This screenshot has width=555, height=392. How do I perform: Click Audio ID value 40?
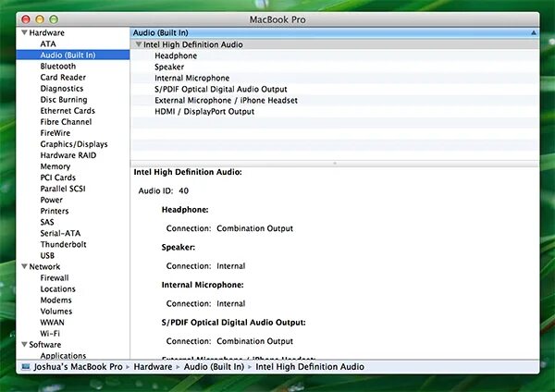(x=183, y=190)
